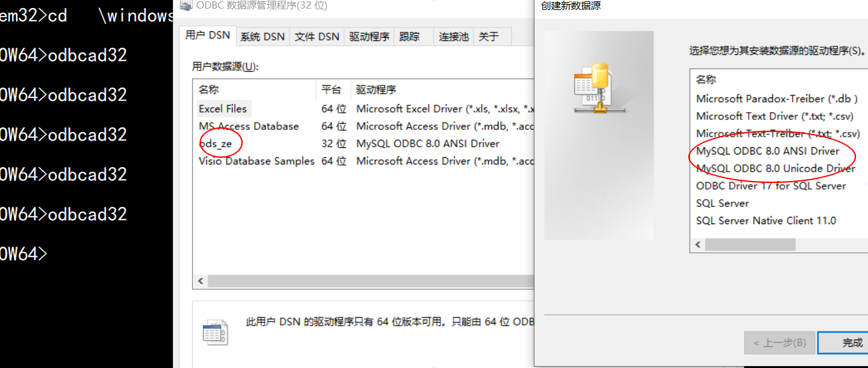868x368 pixels.
Task: Click the first odbcad32 command line in console
Action: pos(64,54)
